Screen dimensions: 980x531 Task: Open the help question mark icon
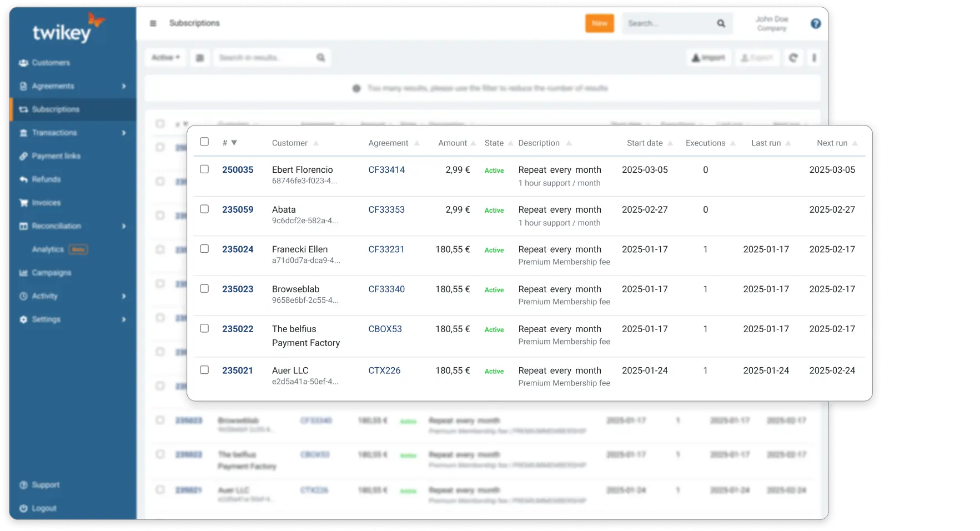click(x=815, y=23)
